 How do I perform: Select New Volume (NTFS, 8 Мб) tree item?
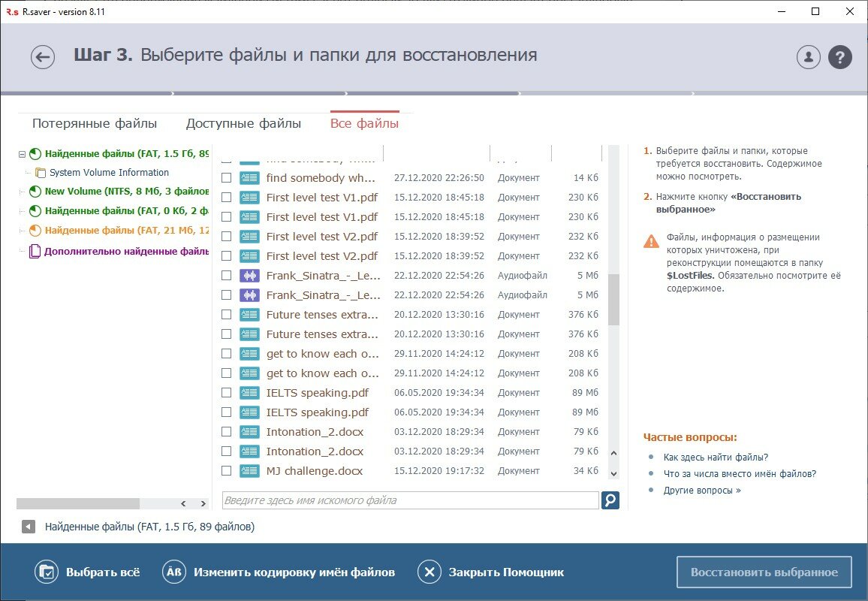(127, 192)
